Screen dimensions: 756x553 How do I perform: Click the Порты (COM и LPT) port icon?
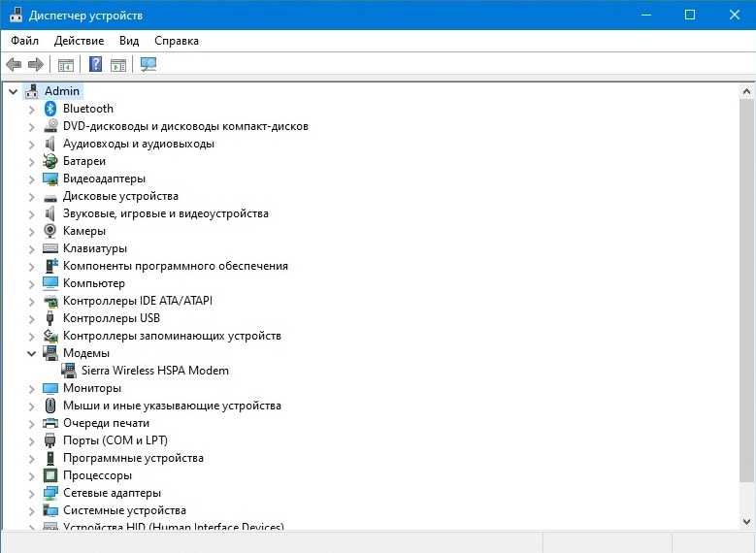click(x=49, y=440)
